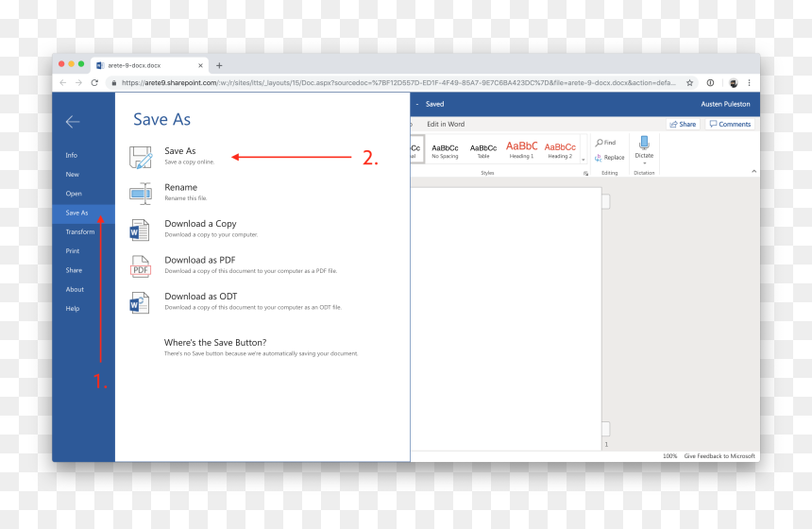Open the New menu item
Image resolution: width=812 pixels, height=529 pixels.
pyautogui.click(x=73, y=175)
